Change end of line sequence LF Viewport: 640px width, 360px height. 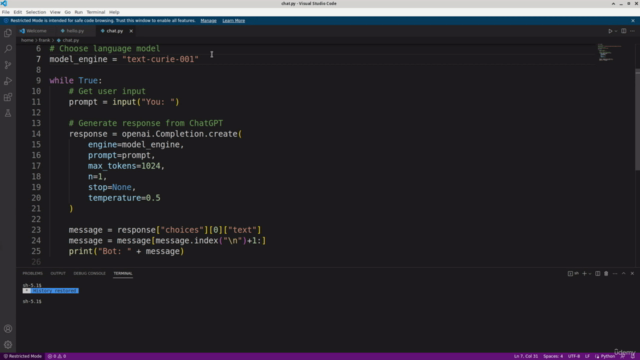[x=587, y=356]
